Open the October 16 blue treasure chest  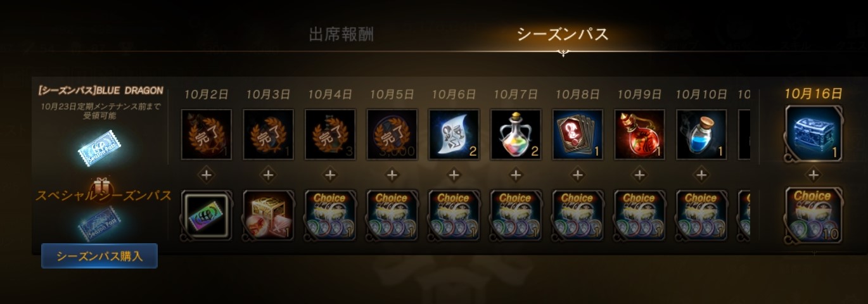(814, 134)
